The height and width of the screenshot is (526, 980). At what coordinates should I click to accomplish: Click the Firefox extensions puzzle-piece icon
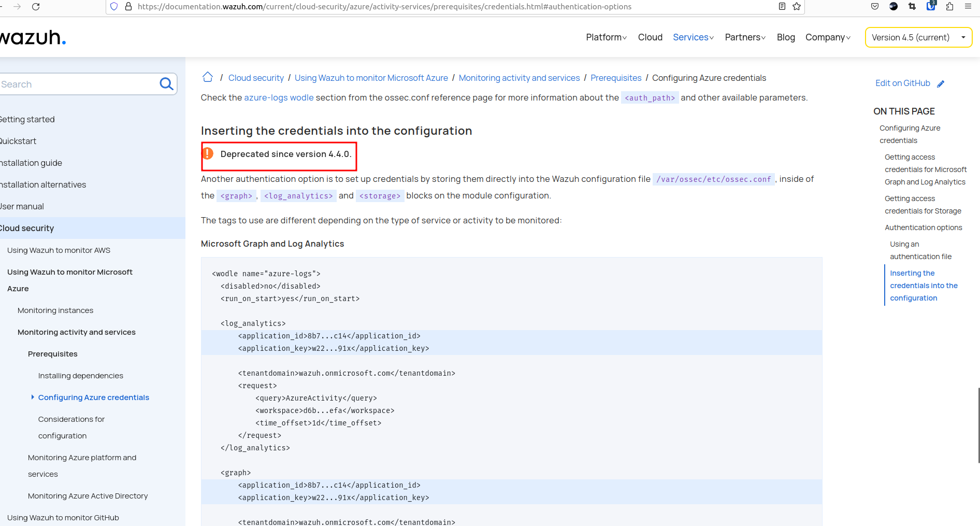tap(949, 7)
